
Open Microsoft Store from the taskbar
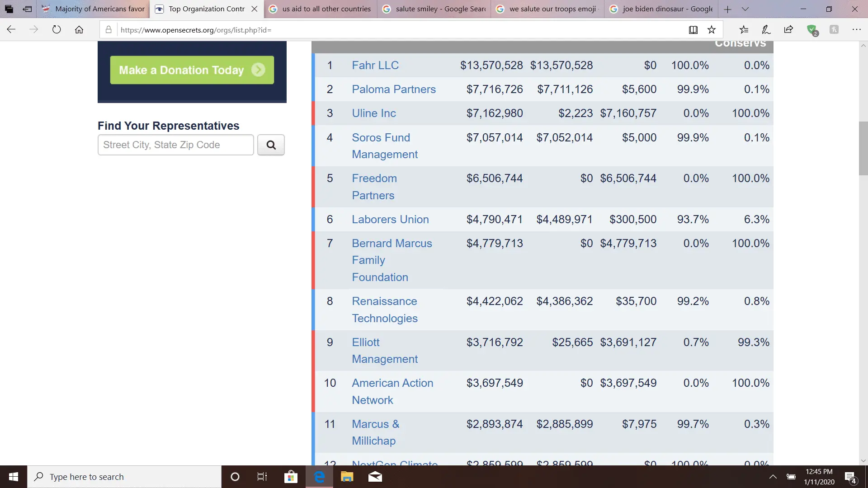pos(291,477)
